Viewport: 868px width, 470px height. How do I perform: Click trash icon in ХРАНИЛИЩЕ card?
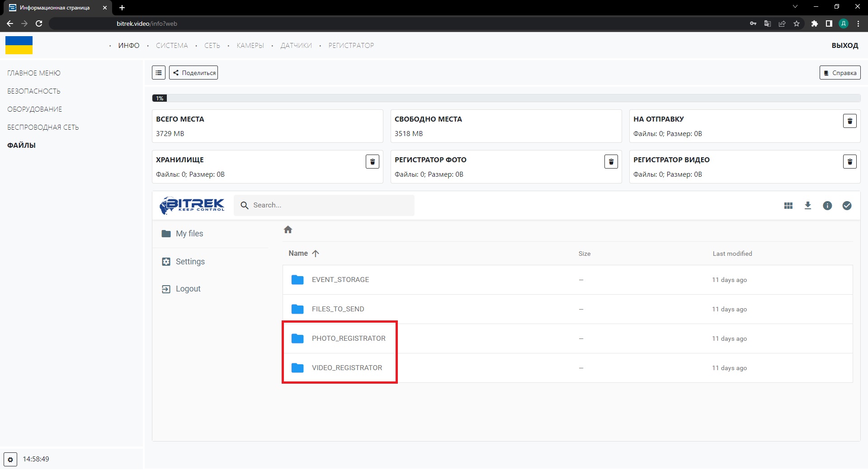(x=372, y=162)
